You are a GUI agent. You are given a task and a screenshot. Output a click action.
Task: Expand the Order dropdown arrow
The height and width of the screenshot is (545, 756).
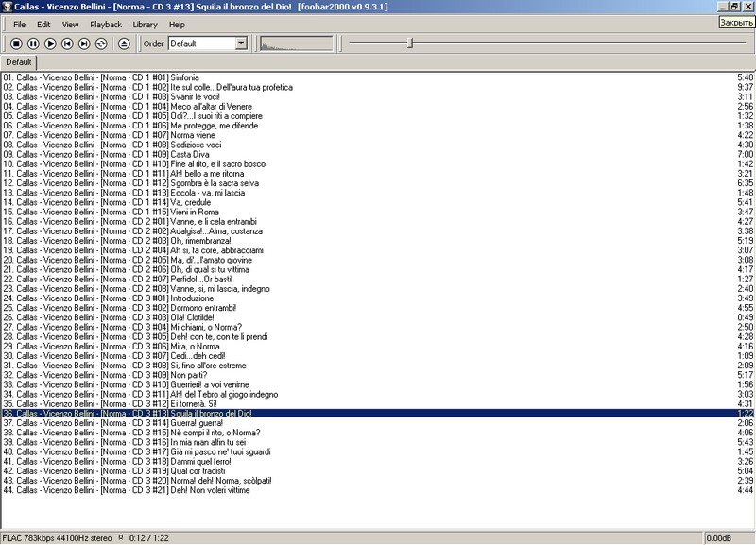tap(241, 43)
